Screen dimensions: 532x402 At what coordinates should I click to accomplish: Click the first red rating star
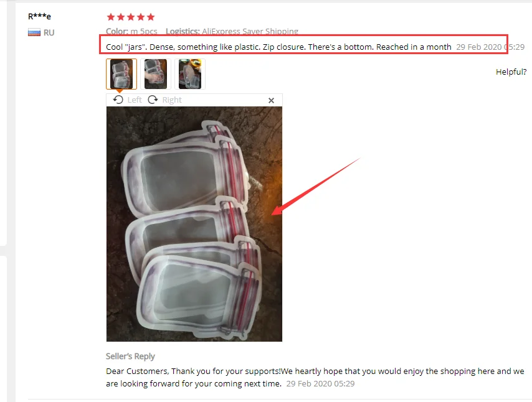(x=111, y=17)
